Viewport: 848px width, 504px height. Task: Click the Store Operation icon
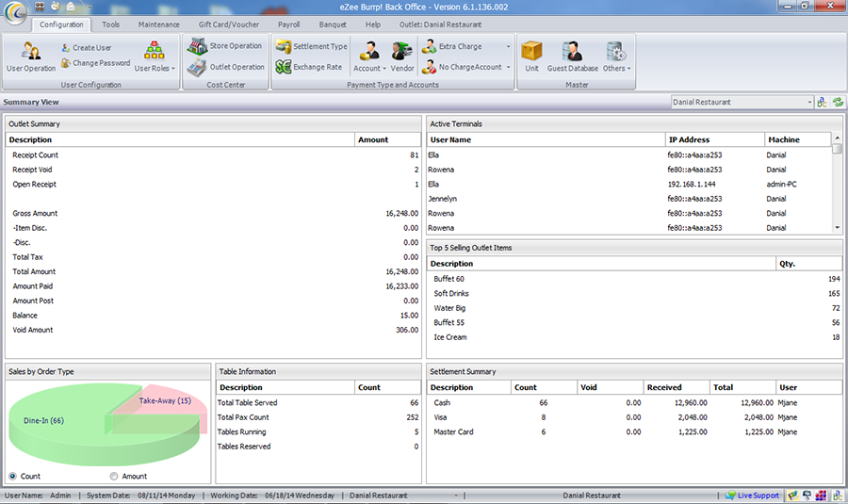pyautogui.click(x=224, y=46)
